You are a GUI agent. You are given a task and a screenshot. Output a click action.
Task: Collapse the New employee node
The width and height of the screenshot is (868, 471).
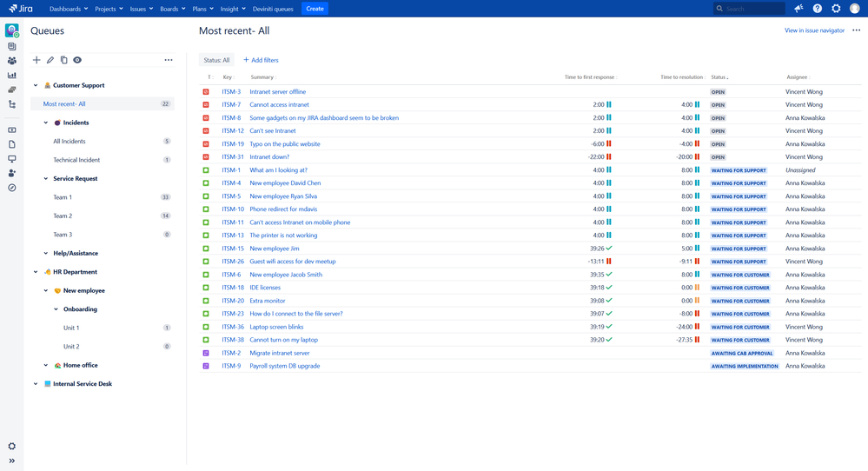coord(46,290)
